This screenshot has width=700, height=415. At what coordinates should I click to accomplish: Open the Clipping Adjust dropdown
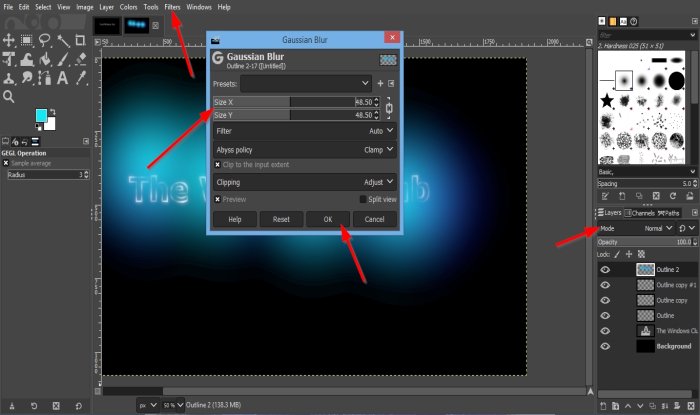[305, 182]
